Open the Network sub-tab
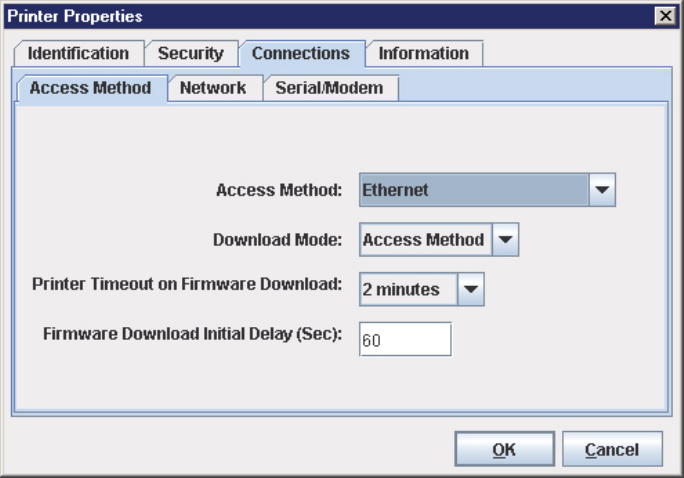 coord(212,88)
